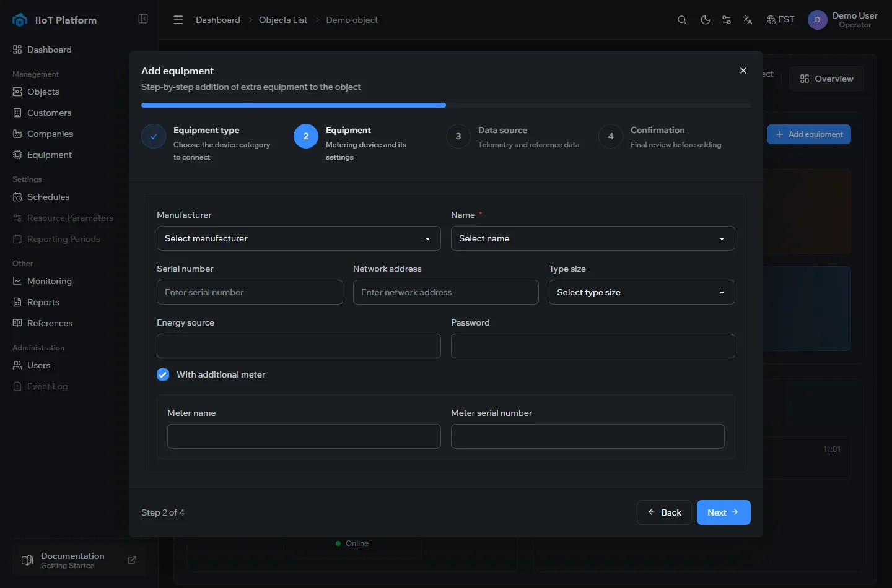Select step 3 Data source circle
The height and width of the screenshot is (588, 892).
coord(458,136)
